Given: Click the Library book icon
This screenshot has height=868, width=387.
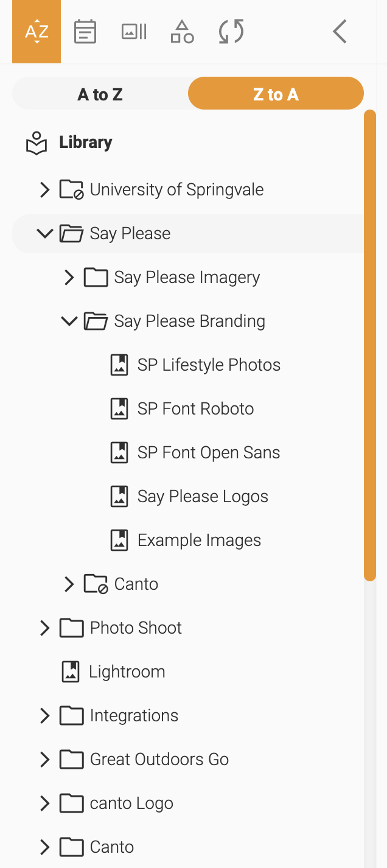Looking at the screenshot, I should coord(37,143).
